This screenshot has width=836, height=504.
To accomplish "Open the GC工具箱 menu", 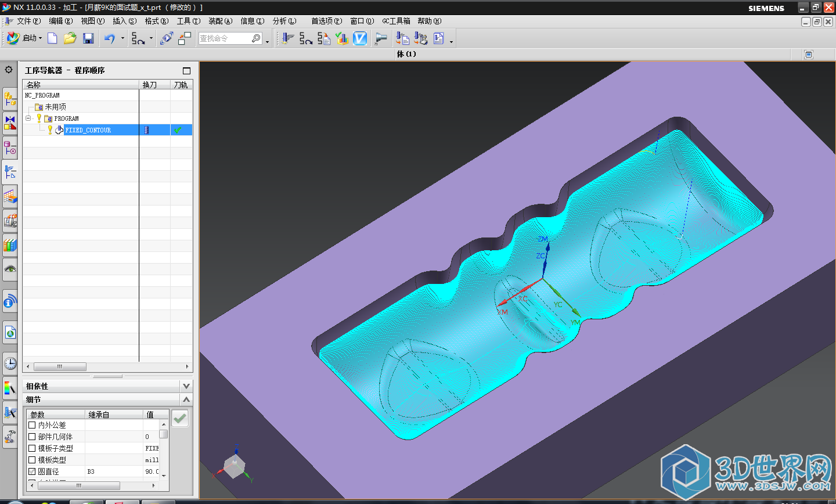I will pyautogui.click(x=396, y=21).
